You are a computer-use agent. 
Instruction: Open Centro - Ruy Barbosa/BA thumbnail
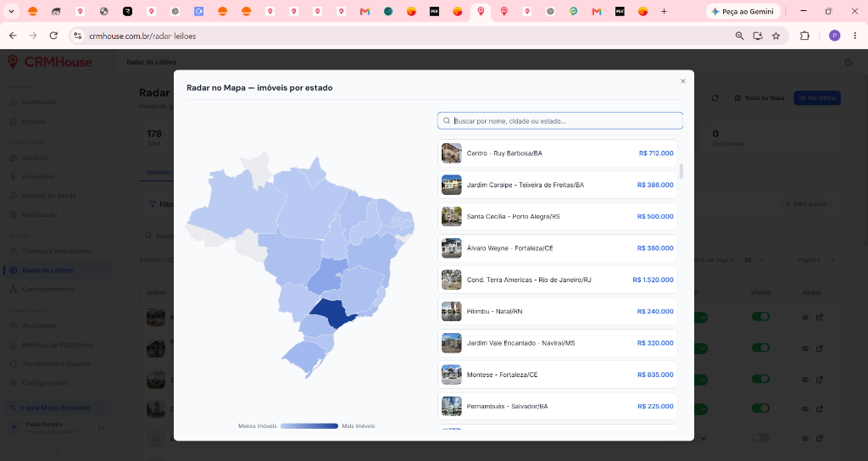pyautogui.click(x=451, y=153)
